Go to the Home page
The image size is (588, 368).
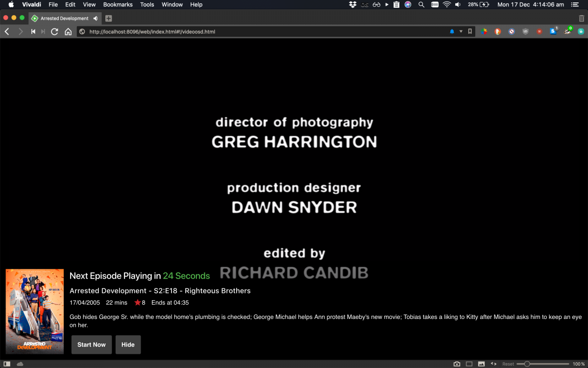coord(68,31)
